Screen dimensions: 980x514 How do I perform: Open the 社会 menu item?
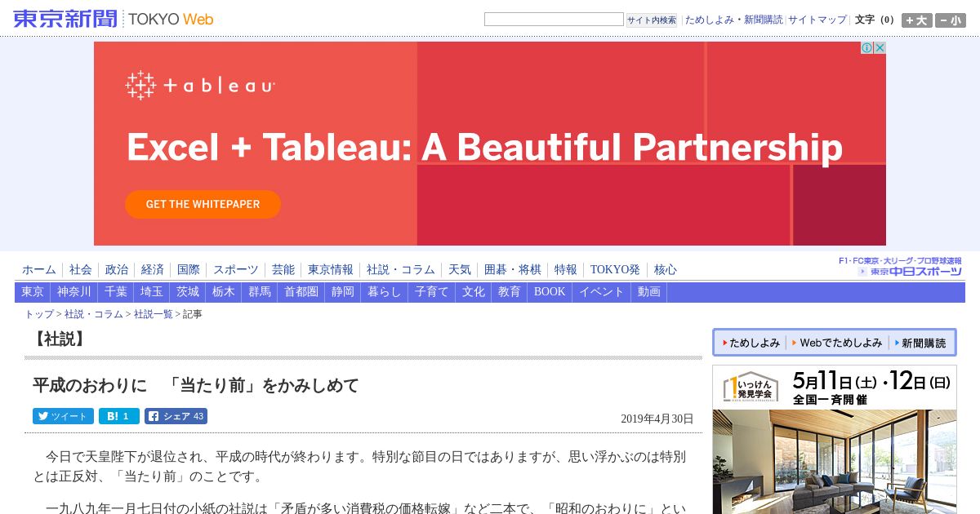click(81, 269)
